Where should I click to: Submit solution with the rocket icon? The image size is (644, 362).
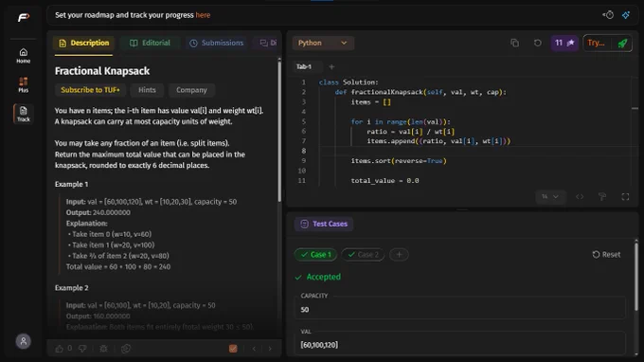point(622,43)
